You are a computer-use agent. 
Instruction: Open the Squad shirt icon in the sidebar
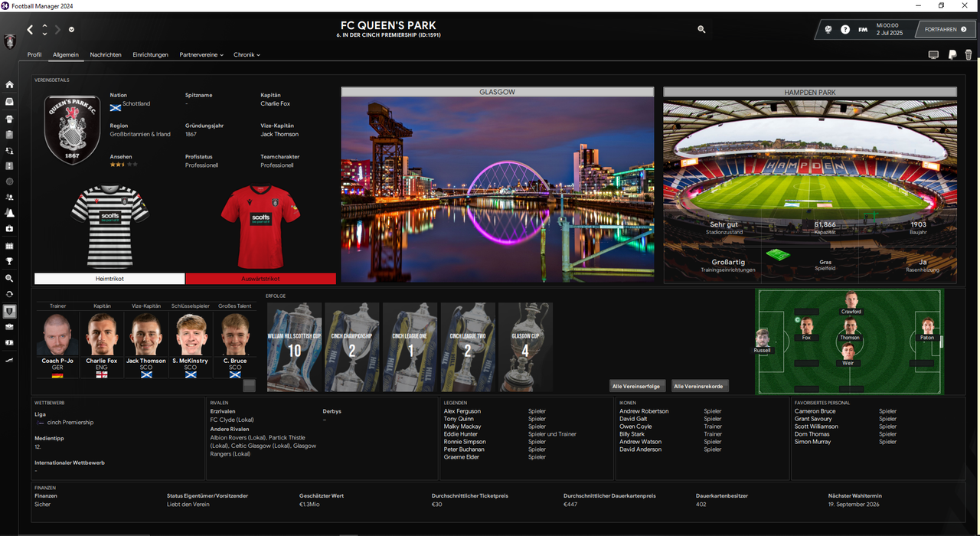pyautogui.click(x=9, y=119)
